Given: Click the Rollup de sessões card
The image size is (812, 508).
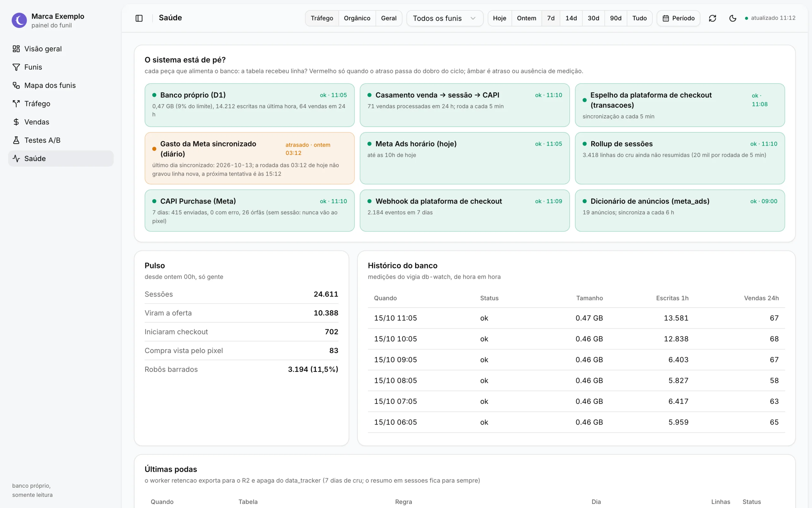Looking at the screenshot, I should point(680,158).
